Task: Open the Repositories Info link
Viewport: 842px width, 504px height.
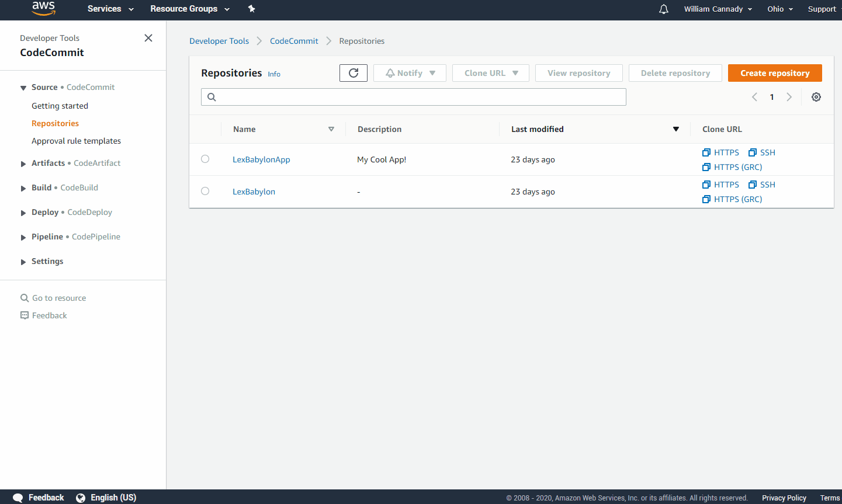Action: [x=274, y=74]
